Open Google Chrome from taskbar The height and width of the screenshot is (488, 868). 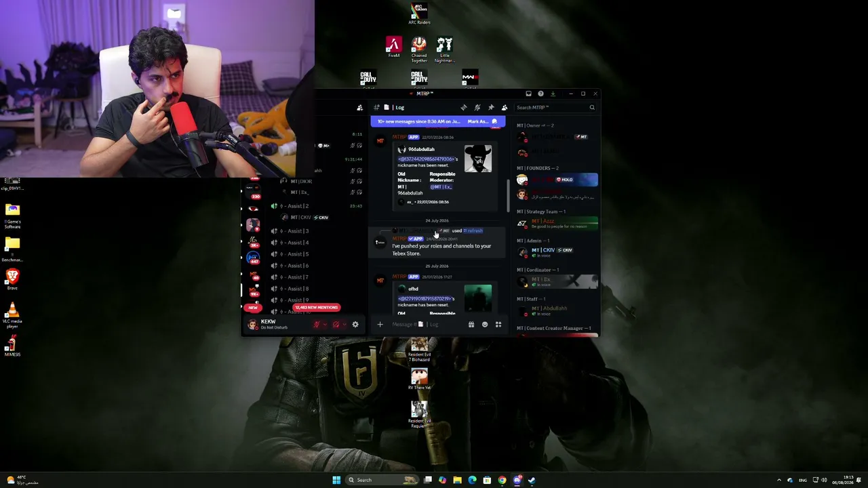click(x=502, y=480)
